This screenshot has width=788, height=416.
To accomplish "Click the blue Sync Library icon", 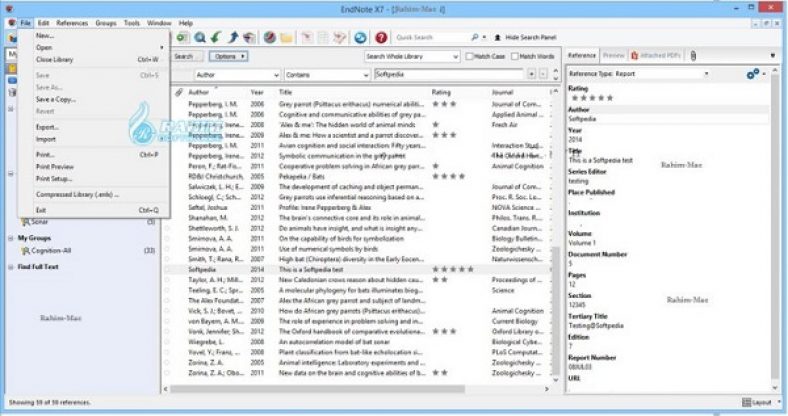I will pyautogui.click(x=360, y=38).
